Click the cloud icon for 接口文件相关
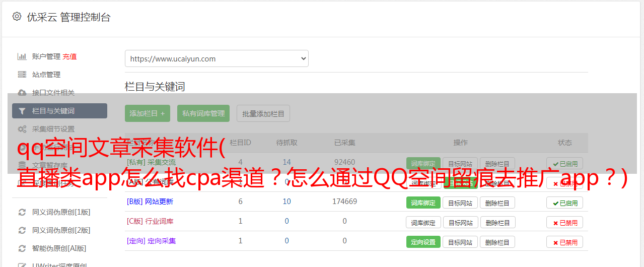This screenshot has height=267, width=644. pos(22,93)
